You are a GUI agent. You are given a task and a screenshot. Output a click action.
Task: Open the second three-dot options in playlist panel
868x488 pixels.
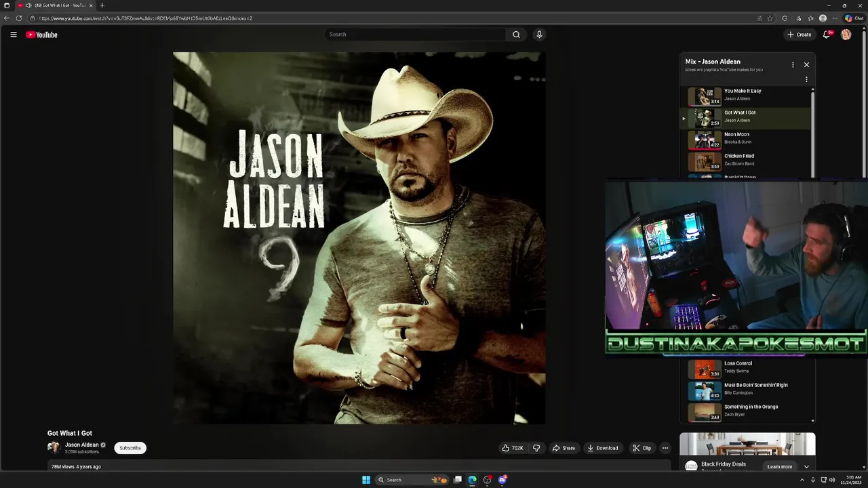coord(806,79)
